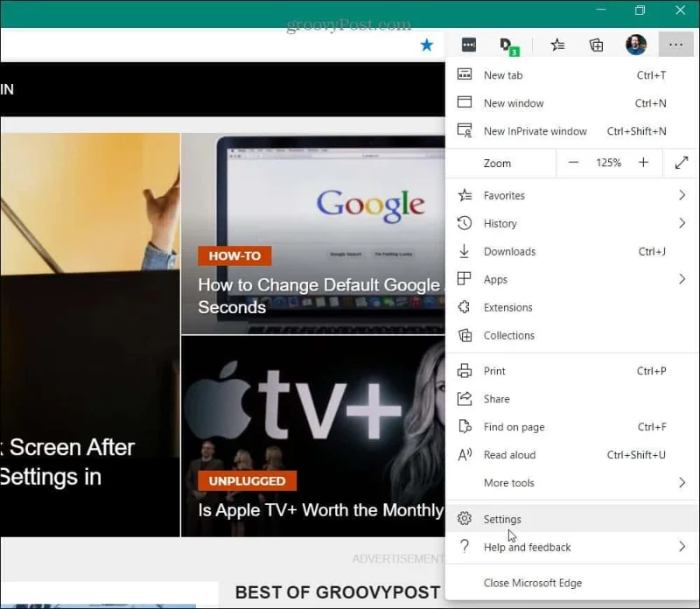Open the Screen After Settings article headline

(x=67, y=462)
